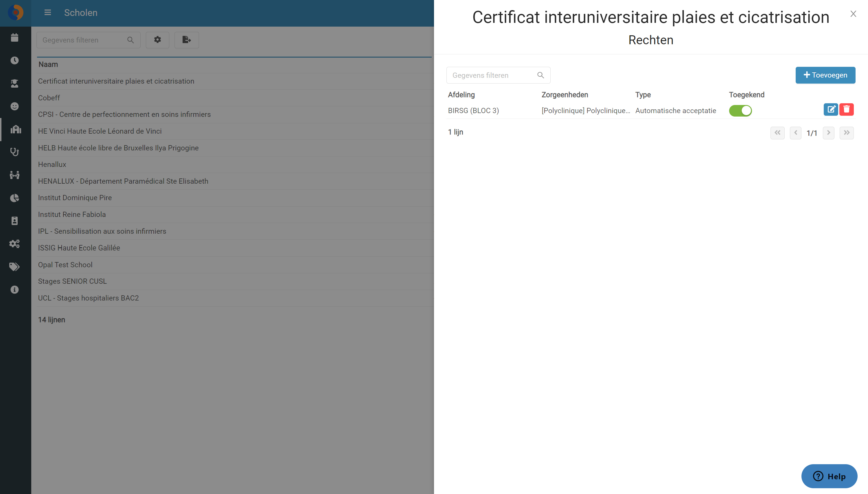Open the info icon in sidebar
The width and height of the screenshot is (868, 494).
tap(14, 290)
